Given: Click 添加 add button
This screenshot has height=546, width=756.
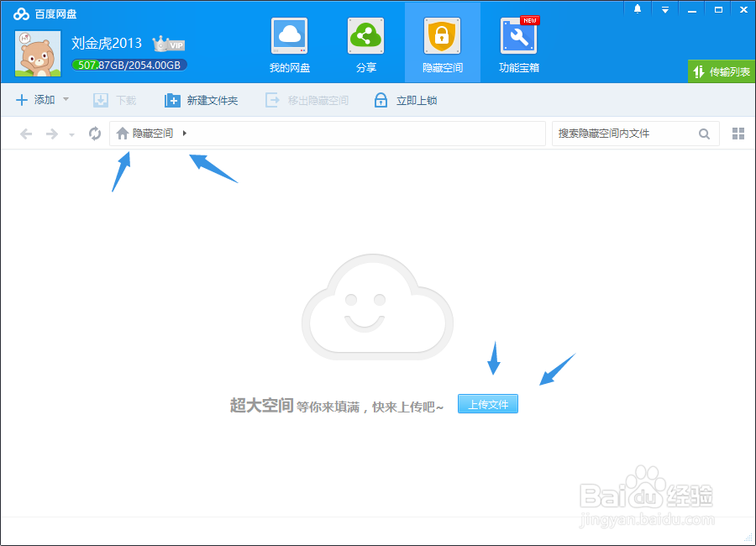Looking at the screenshot, I should [35, 100].
